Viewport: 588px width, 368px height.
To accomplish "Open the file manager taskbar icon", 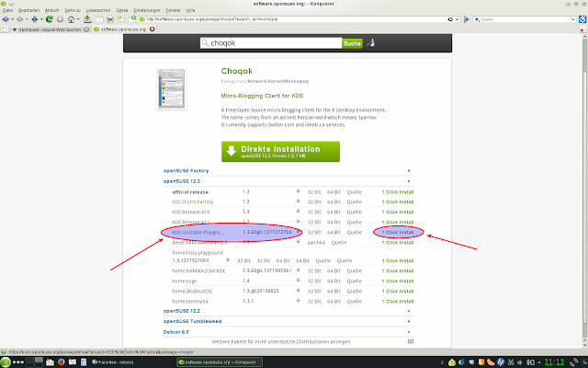I will [x=50, y=362].
